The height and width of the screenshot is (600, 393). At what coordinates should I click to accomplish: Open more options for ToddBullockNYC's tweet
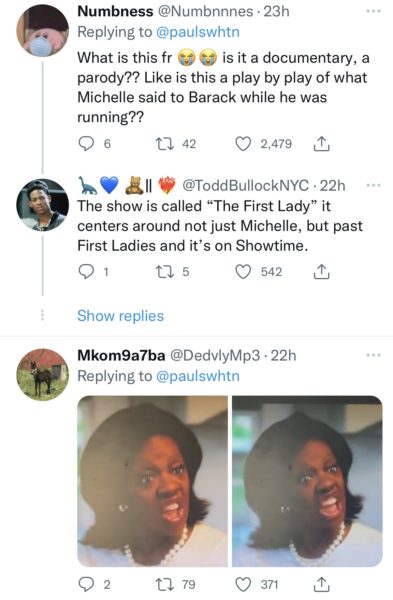tap(373, 185)
